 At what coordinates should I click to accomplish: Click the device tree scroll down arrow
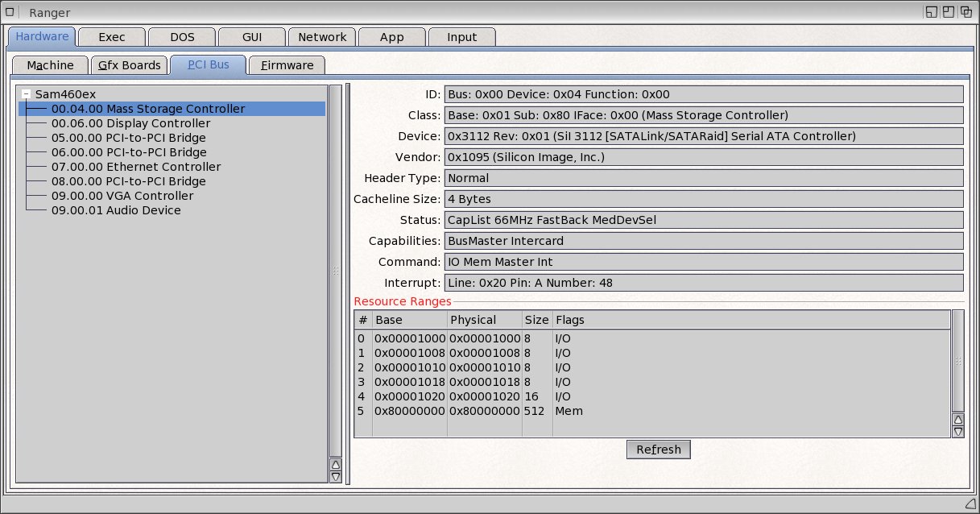click(336, 476)
